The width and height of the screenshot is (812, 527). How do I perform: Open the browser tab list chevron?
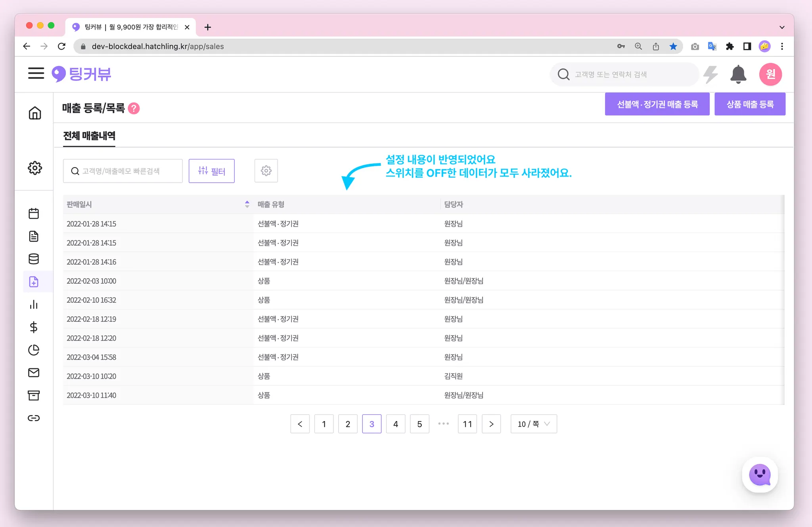click(x=782, y=27)
